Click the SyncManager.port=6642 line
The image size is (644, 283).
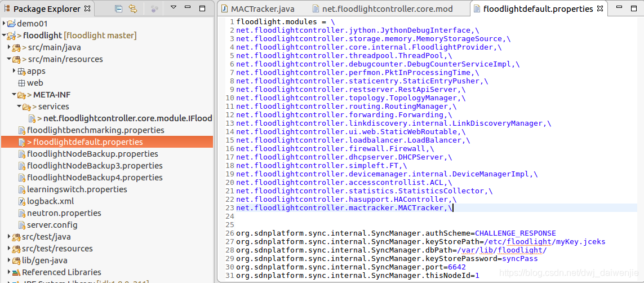(x=351, y=267)
